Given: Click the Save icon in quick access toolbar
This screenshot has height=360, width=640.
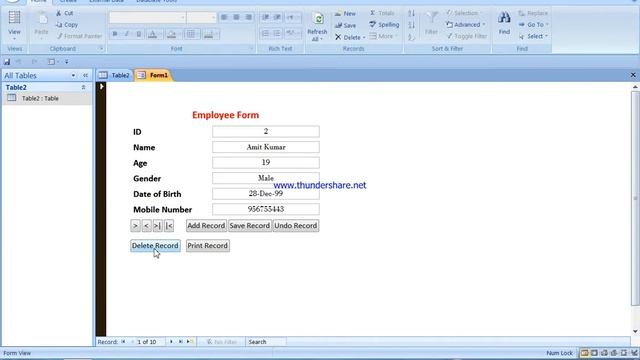Looking at the screenshot, I should point(7,62).
